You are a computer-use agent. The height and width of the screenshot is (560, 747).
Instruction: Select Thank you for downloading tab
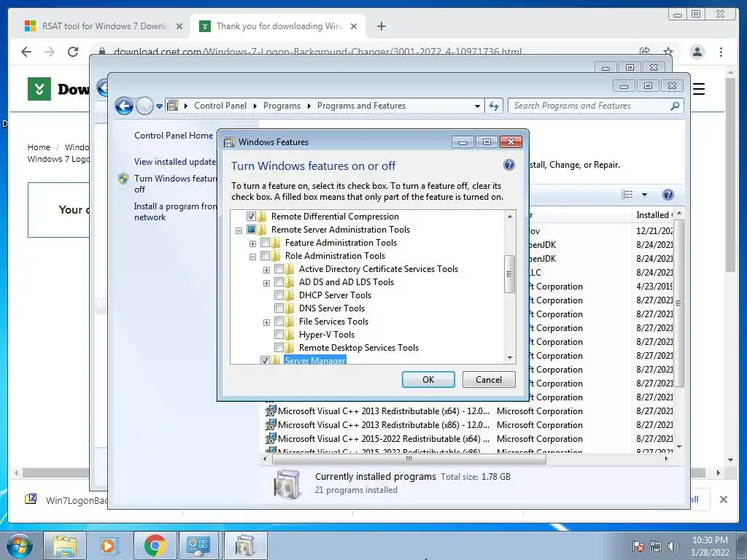pyautogui.click(x=279, y=26)
